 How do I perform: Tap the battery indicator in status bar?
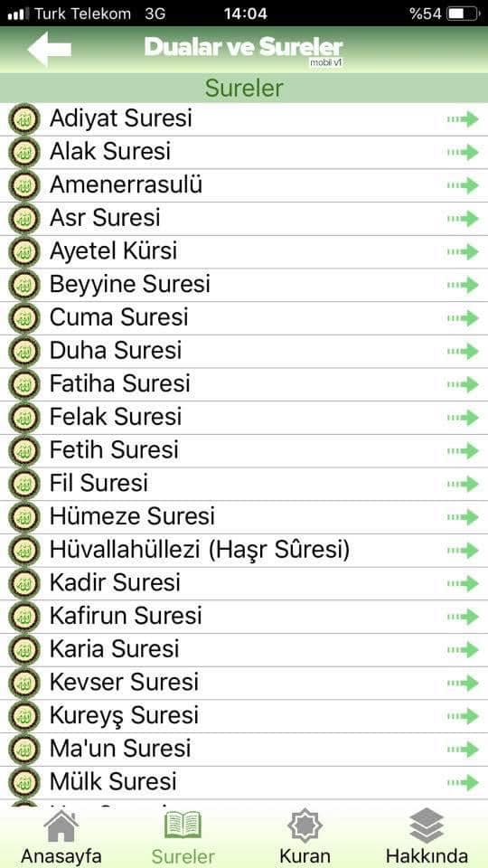(x=463, y=14)
